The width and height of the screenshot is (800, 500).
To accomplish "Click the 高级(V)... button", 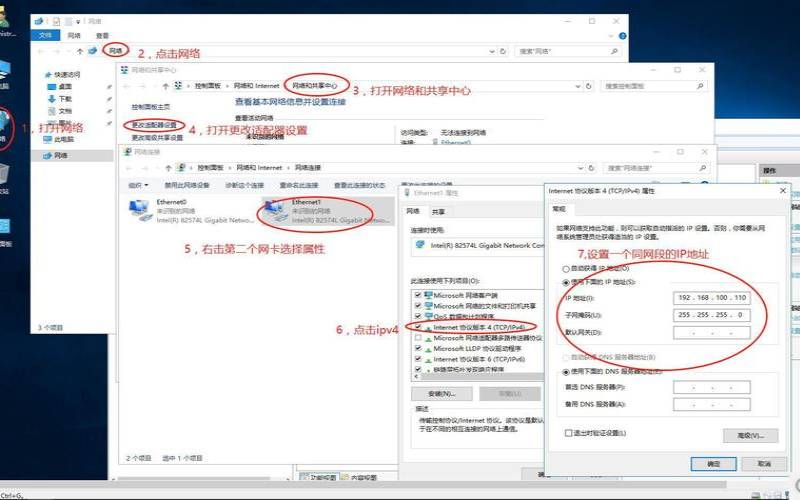I will click(x=751, y=435).
